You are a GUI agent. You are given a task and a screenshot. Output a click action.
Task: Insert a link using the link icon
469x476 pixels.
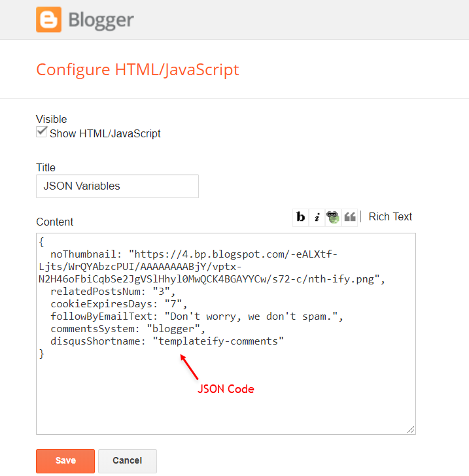(333, 217)
